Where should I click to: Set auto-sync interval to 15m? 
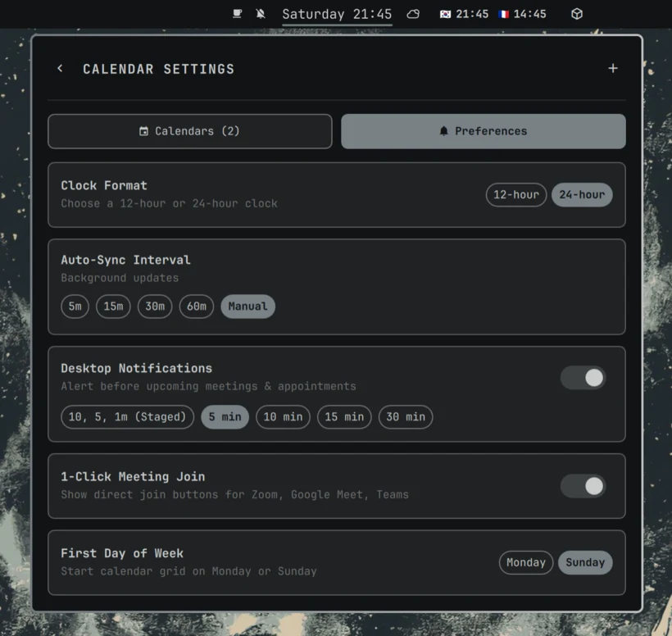(x=113, y=307)
